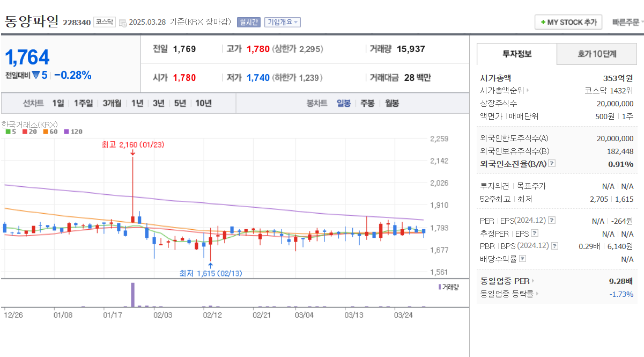
Task: Click the 코스닥 market badge
Action: [104, 22]
